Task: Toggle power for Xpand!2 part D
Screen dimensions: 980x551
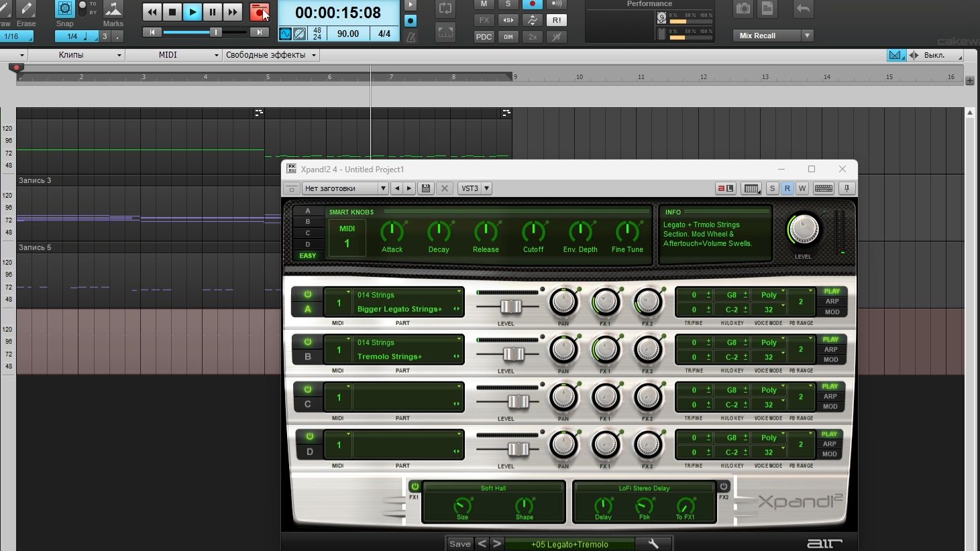Action: [x=309, y=436]
